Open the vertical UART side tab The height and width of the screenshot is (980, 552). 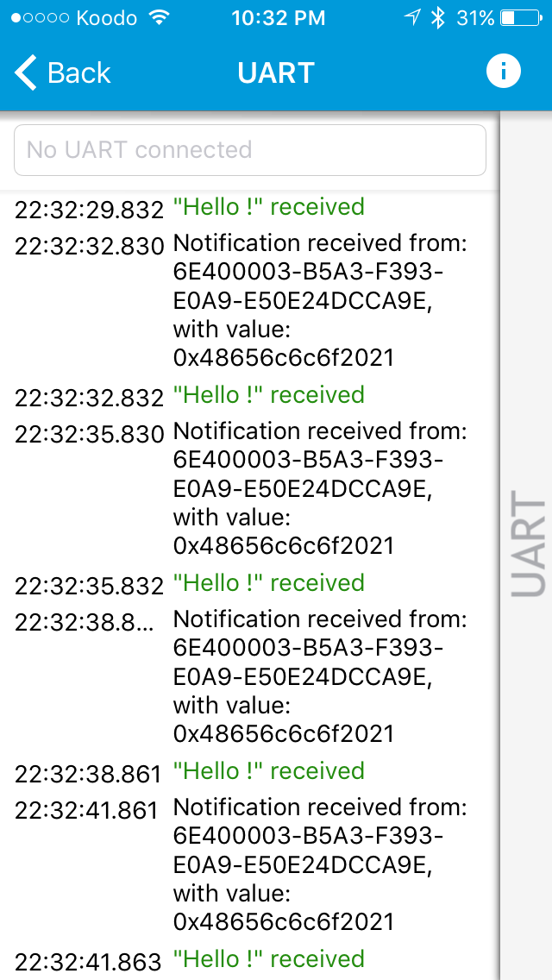[528, 543]
